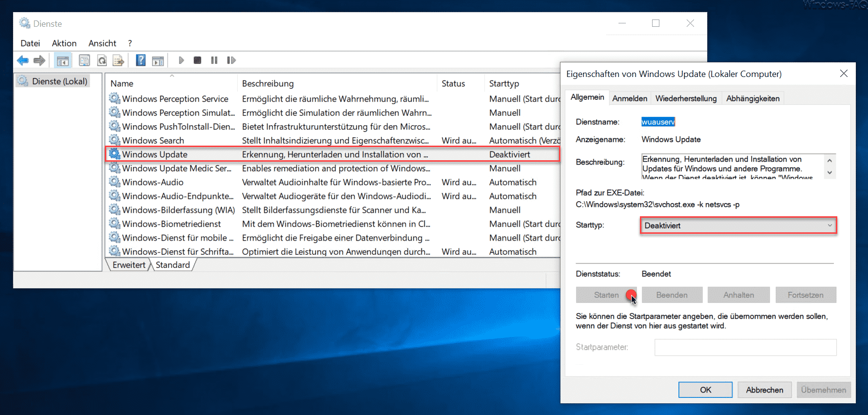This screenshot has height=415, width=868.
Task: Sort by the Status column header
Action: tap(461, 84)
